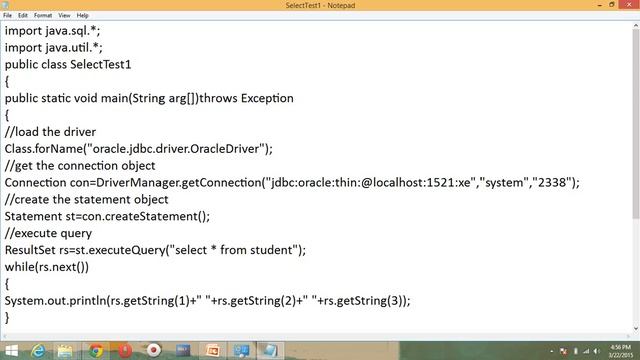Viewport: 640px width, 360px height.
Task: Show hidden tray icons arrow
Action: point(551,351)
